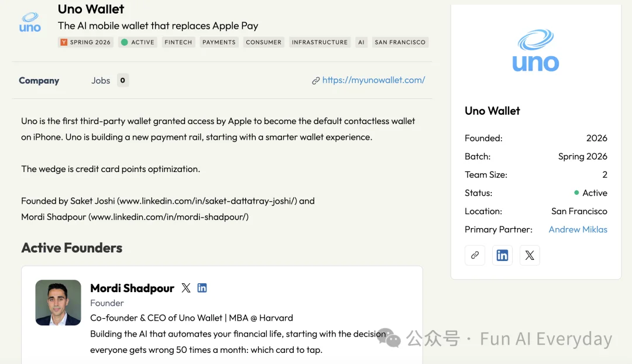Screen dimensions: 632x364
Task: Open primary partner Andrew Miklas link
Action: [578, 229]
